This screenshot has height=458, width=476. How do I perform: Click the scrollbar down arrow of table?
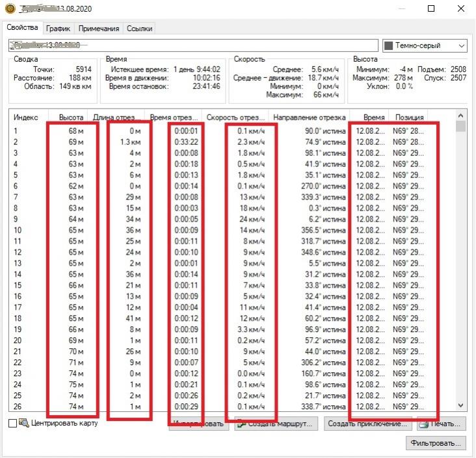click(461, 405)
